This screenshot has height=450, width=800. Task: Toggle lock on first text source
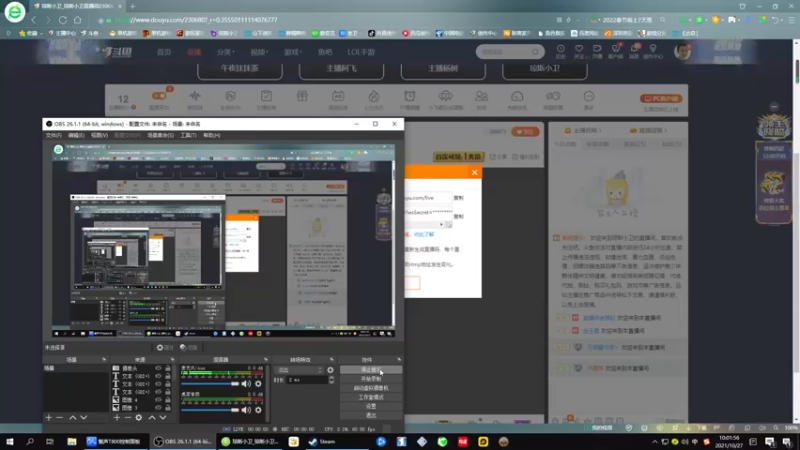(x=167, y=376)
